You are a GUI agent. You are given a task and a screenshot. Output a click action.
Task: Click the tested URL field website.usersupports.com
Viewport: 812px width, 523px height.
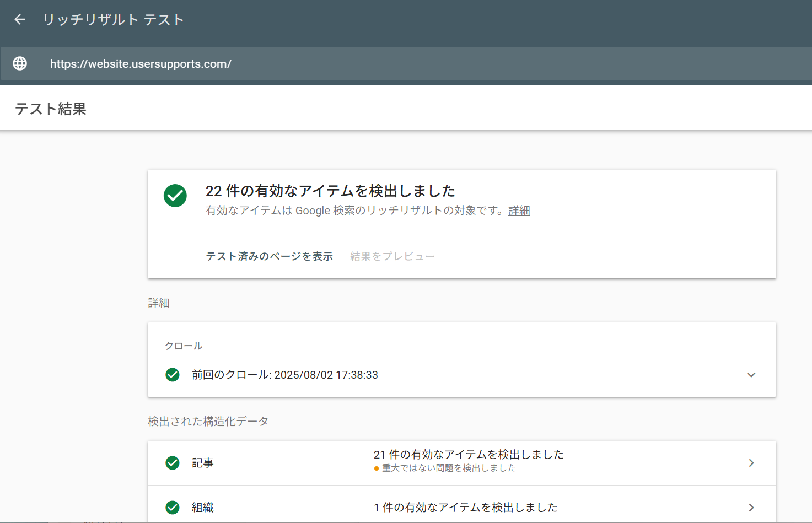coord(141,64)
